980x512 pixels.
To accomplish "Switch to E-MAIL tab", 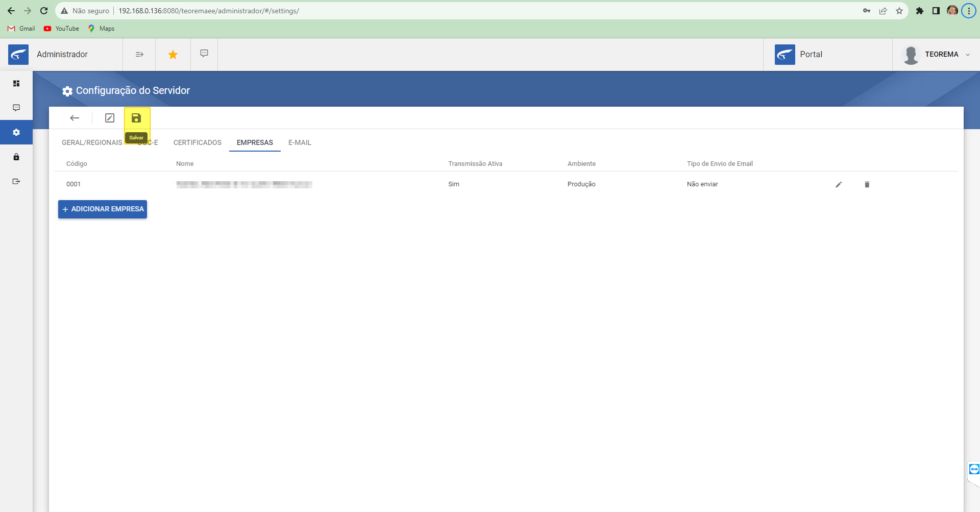I will (300, 142).
